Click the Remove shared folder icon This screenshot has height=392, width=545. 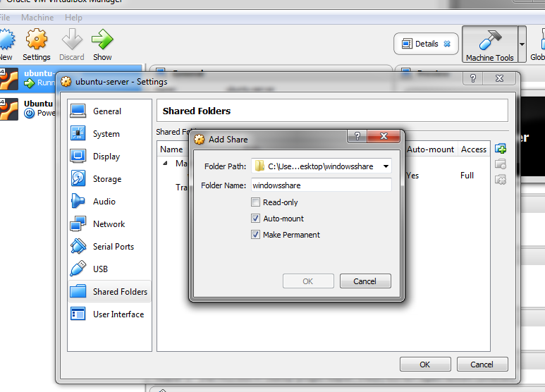coord(501,180)
